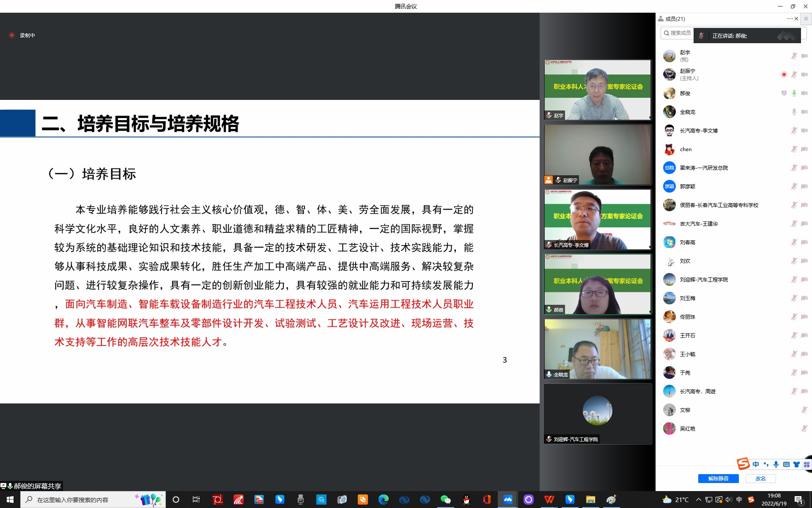
Task: Open the members panel three-dot menu
Action: [789, 19]
